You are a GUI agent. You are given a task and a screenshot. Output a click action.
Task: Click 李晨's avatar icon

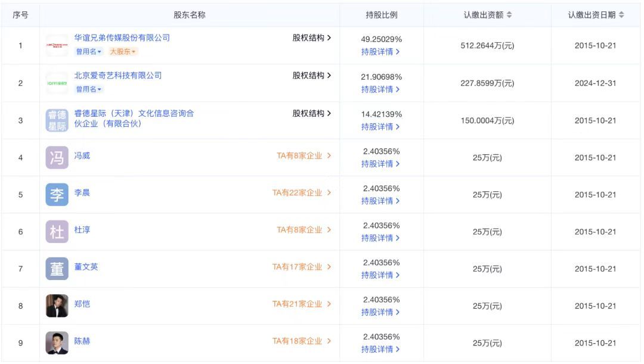(x=57, y=193)
